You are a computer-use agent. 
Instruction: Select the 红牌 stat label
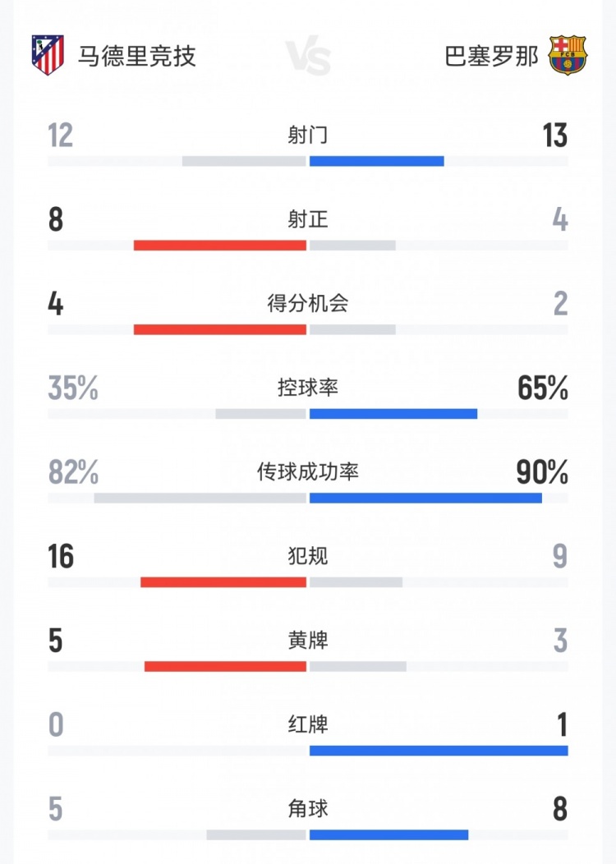[308, 725]
